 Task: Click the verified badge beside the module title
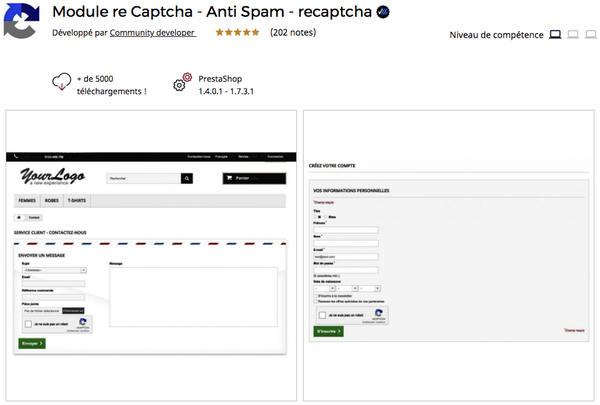[382, 13]
